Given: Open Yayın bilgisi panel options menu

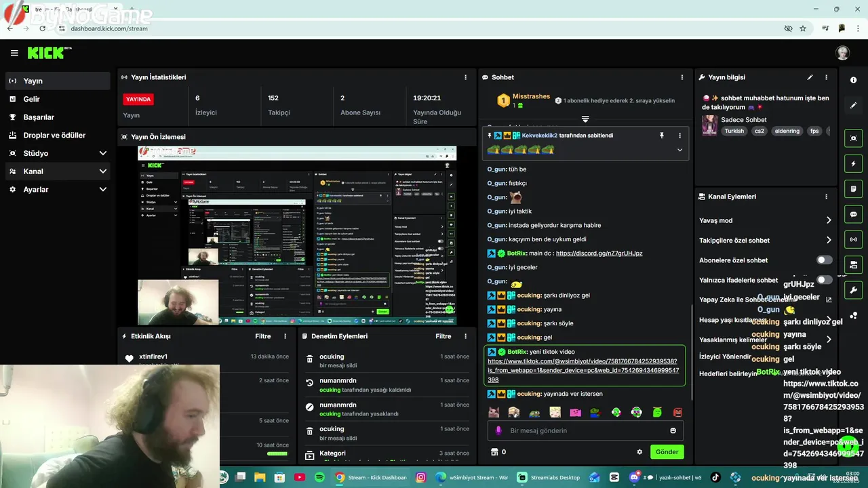Looking at the screenshot, I should [826, 77].
